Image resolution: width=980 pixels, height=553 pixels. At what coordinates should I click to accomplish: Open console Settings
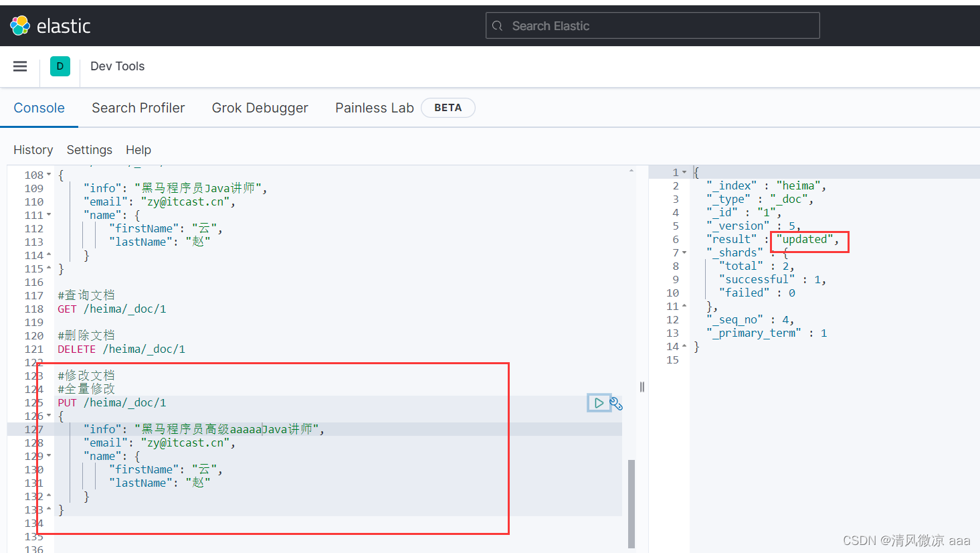[x=90, y=150]
